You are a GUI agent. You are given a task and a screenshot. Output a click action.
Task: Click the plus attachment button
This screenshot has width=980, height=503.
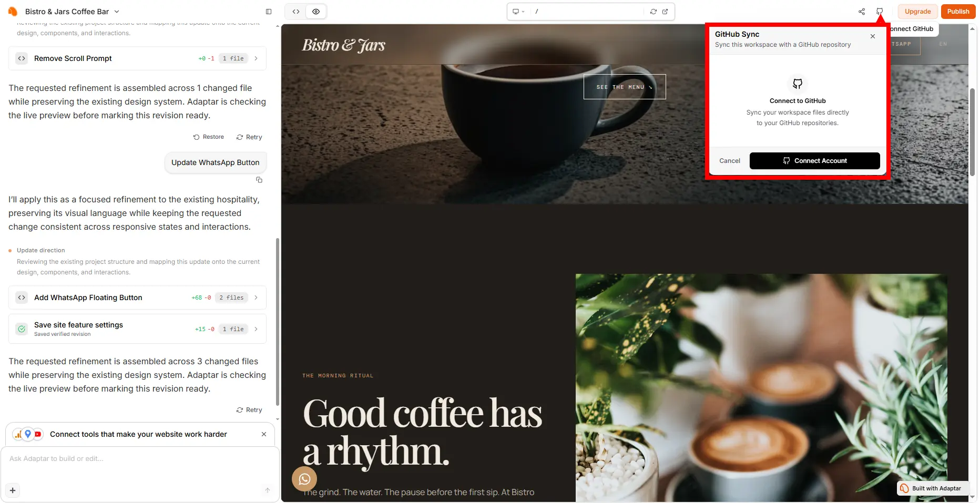tap(13, 490)
